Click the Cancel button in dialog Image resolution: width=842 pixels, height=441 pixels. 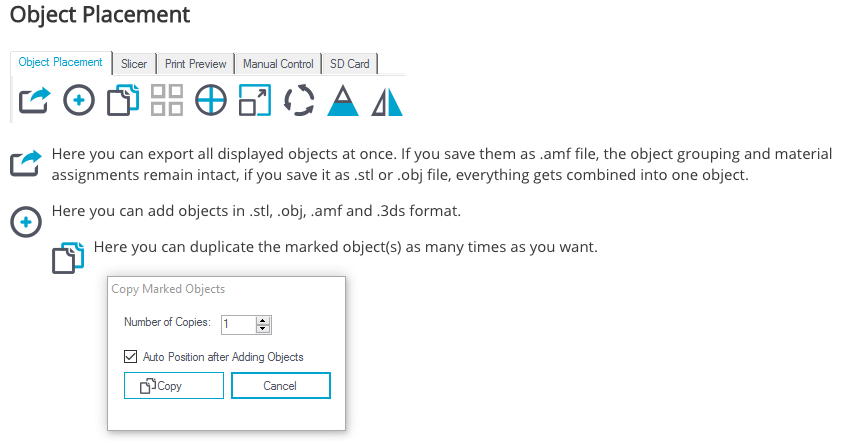pyautogui.click(x=281, y=386)
